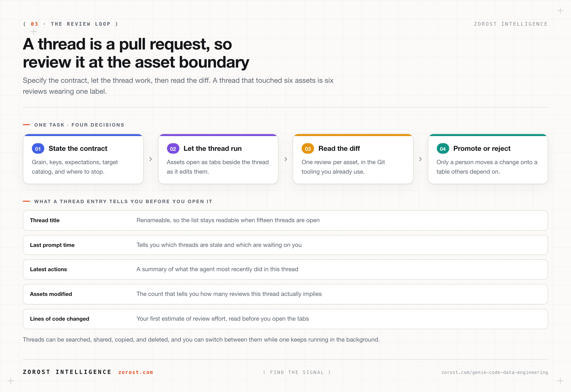Click 'One review per asset, in the Git' text

coord(343,167)
